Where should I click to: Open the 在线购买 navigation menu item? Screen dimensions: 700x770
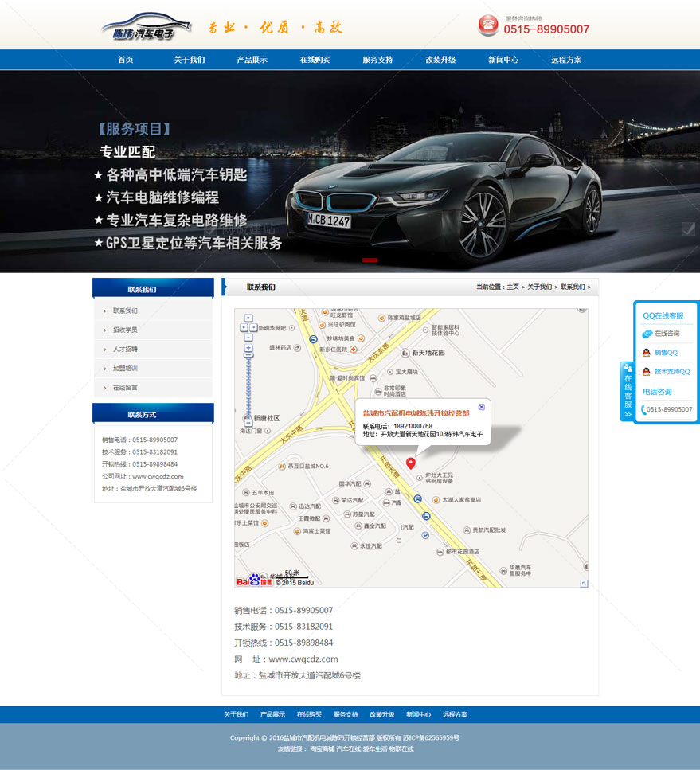point(315,60)
